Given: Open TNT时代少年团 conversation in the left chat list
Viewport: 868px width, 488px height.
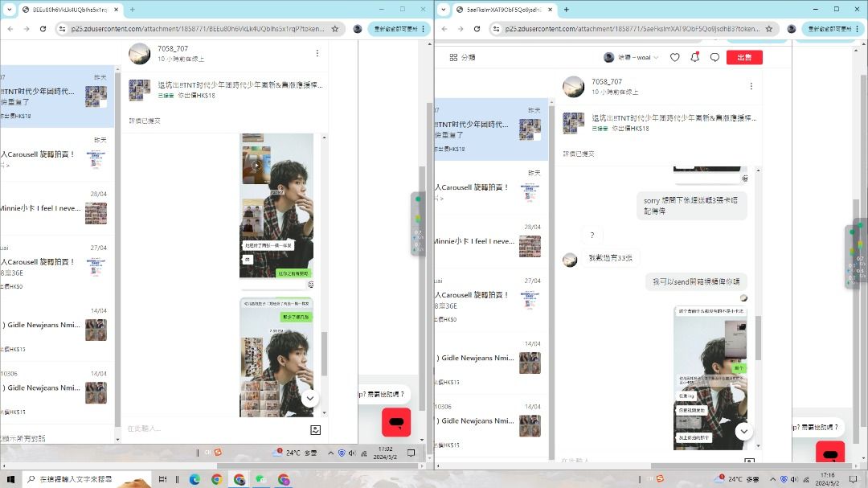Looking at the screenshot, I should [x=57, y=96].
